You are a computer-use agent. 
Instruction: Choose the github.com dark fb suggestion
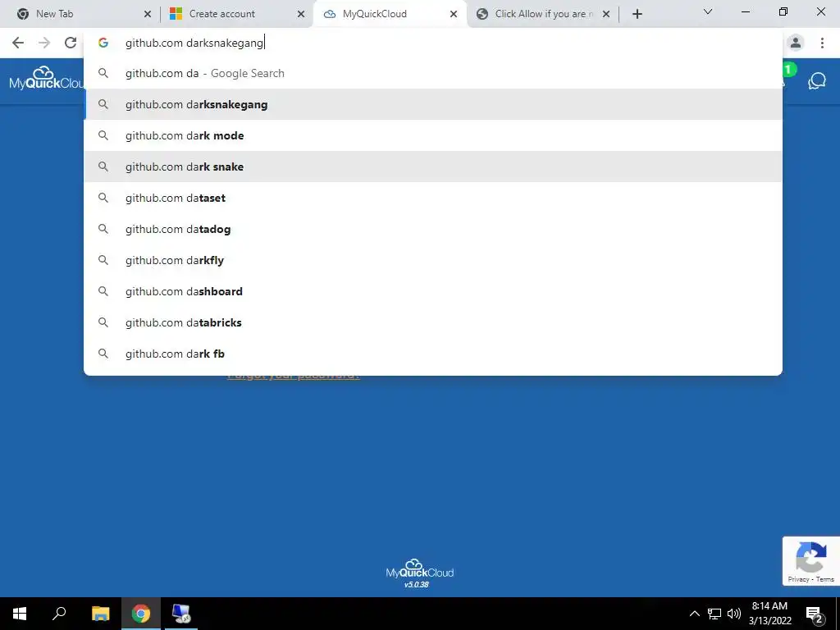point(433,354)
